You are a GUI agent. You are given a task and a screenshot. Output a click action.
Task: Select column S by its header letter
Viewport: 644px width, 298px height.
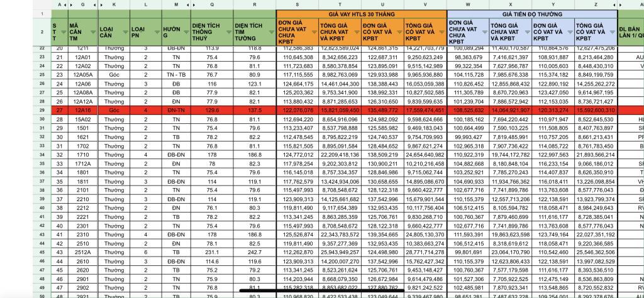297,4
